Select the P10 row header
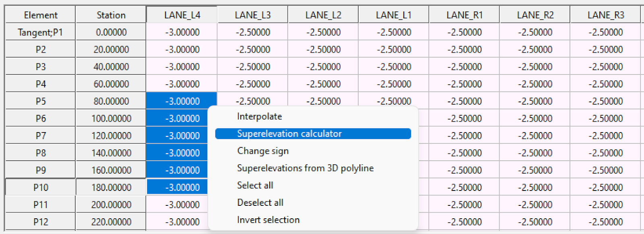This screenshot has height=234, width=644. (41, 187)
